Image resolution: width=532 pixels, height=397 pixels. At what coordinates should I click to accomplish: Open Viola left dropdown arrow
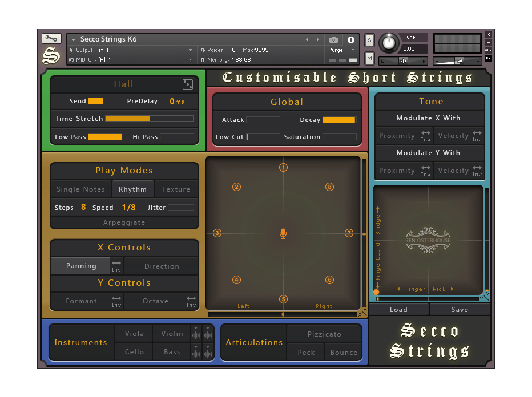pos(196,328)
